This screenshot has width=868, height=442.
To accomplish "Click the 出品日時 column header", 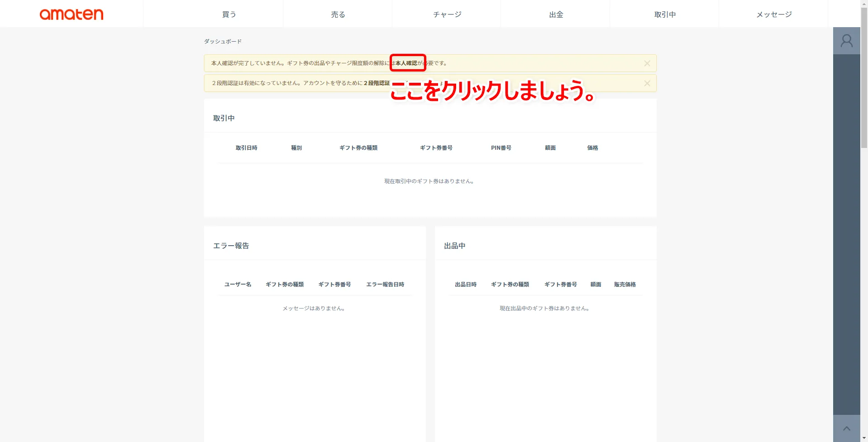I will coord(466,285).
